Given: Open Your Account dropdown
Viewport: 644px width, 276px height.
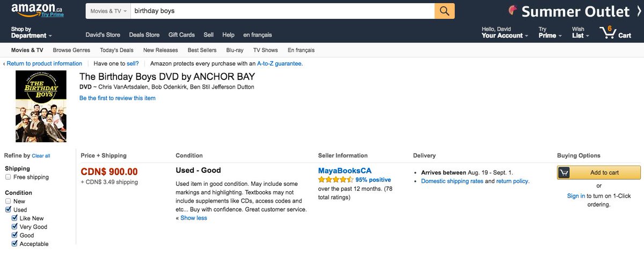Looking at the screenshot, I should pos(504,32).
